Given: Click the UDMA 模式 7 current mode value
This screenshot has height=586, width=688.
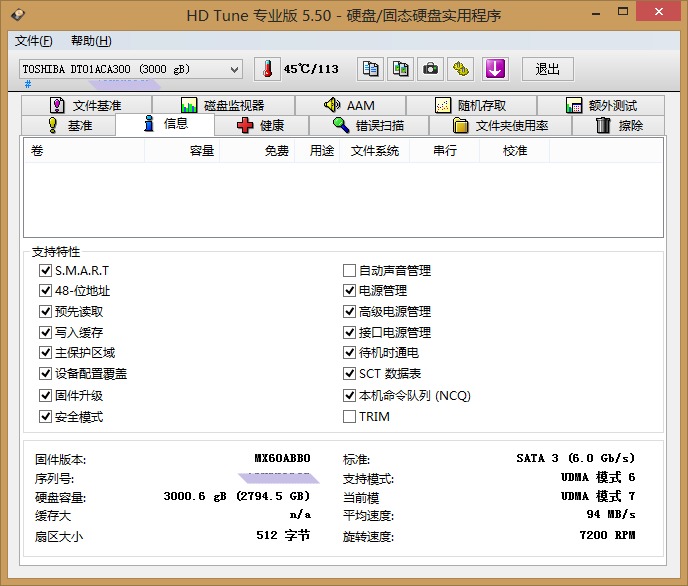Looking at the screenshot, I should pos(598,496).
